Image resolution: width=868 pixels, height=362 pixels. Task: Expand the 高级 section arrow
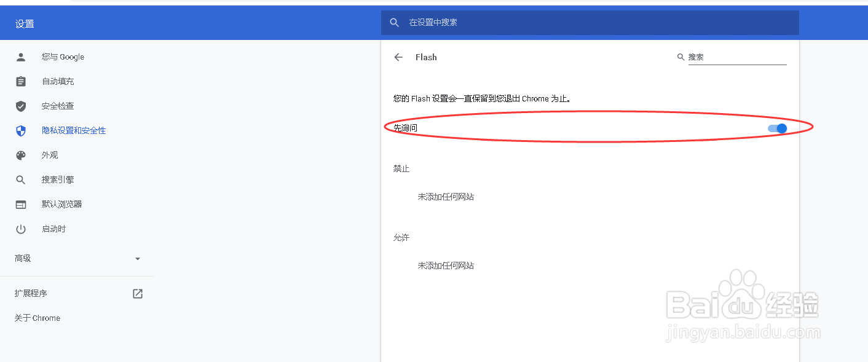pos(138,259)
